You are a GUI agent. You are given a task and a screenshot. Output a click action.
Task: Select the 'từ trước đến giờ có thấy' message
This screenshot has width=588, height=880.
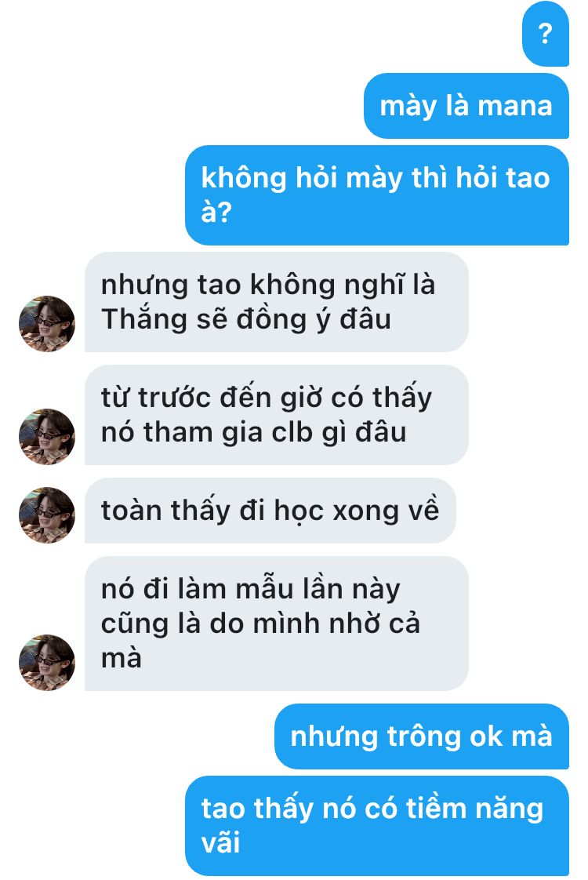click(277, 415)
